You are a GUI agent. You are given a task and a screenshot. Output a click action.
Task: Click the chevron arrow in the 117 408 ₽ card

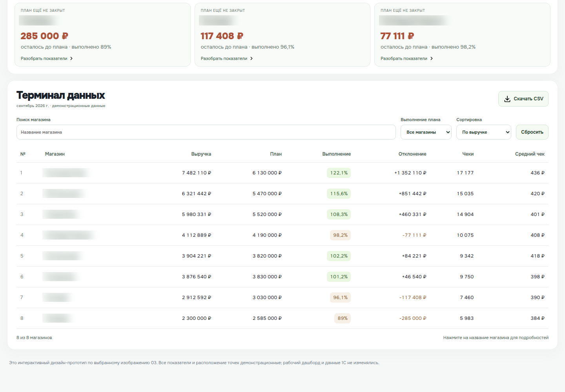(252, 58)
